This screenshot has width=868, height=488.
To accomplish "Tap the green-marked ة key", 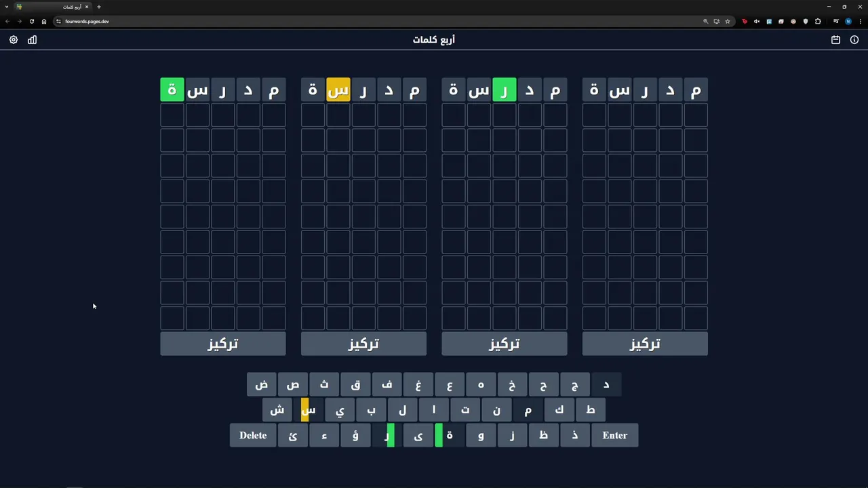I will [450, 435].
